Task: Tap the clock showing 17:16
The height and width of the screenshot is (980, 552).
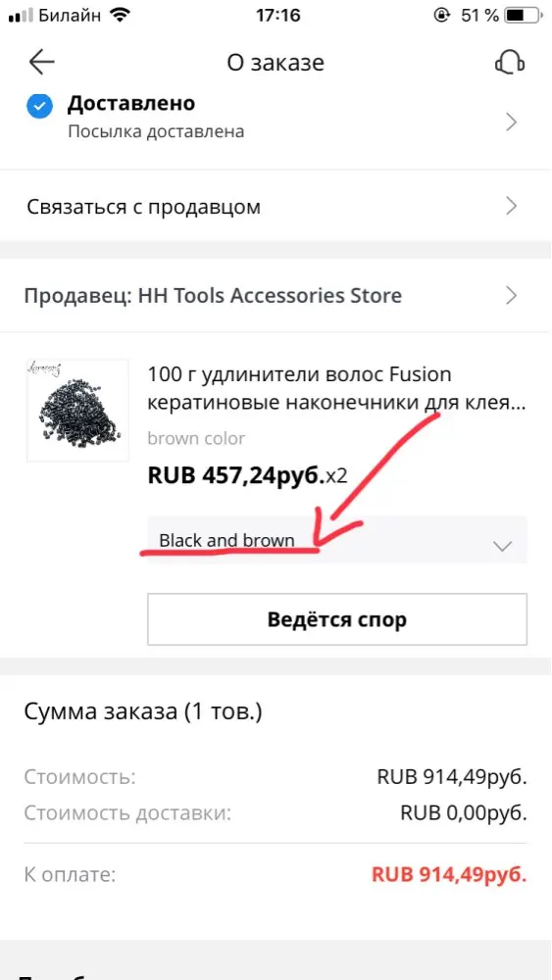Action: [x=277, y=15]
